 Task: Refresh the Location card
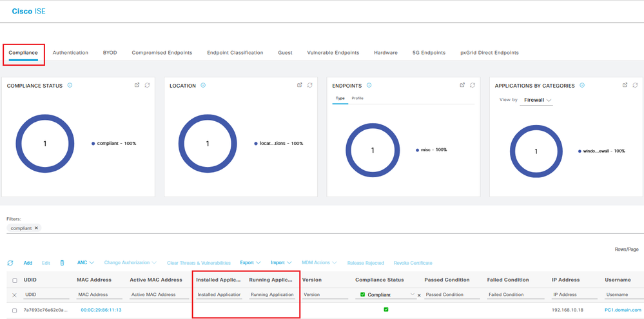pyautogui.click(x=309, y=85)
